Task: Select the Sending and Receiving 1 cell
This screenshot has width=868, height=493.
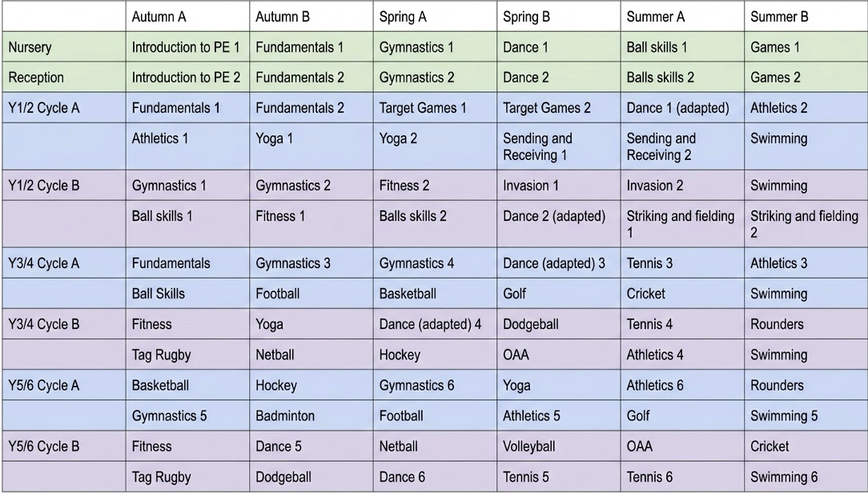Action: tap(559, 146)
